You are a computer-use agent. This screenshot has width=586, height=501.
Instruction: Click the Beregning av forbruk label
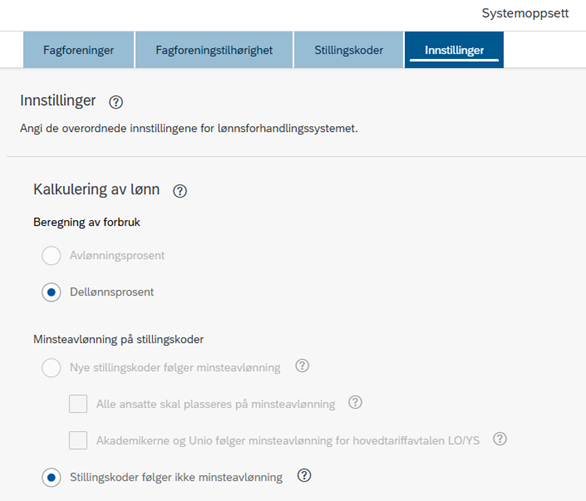[x=87, y=222]
